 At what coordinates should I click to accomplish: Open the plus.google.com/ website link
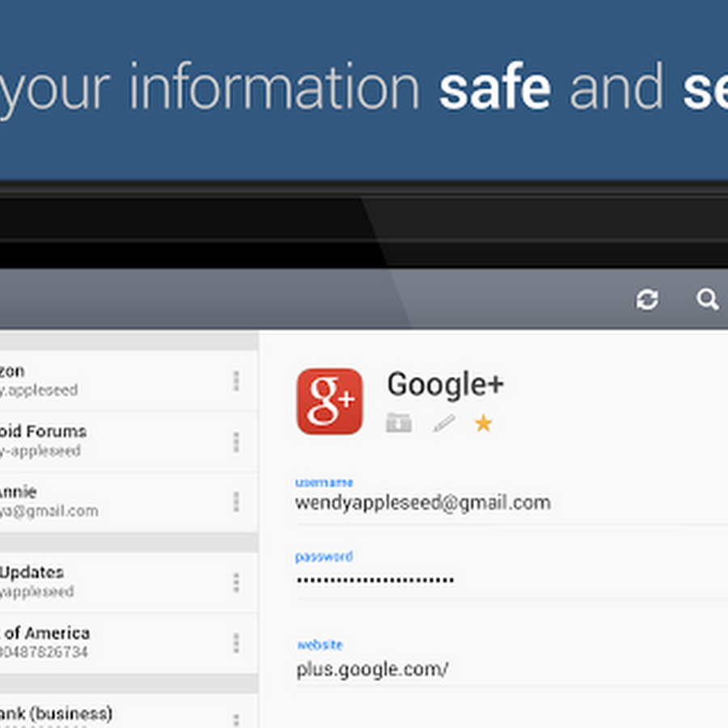coord(372,670)
